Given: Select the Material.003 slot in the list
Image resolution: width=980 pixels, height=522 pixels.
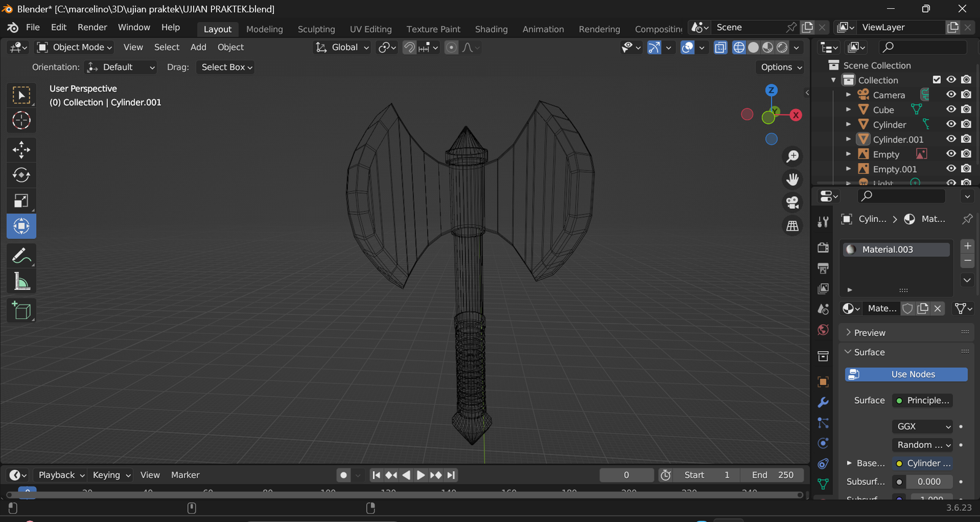Looking at the screenshot, I should (896, 249).
